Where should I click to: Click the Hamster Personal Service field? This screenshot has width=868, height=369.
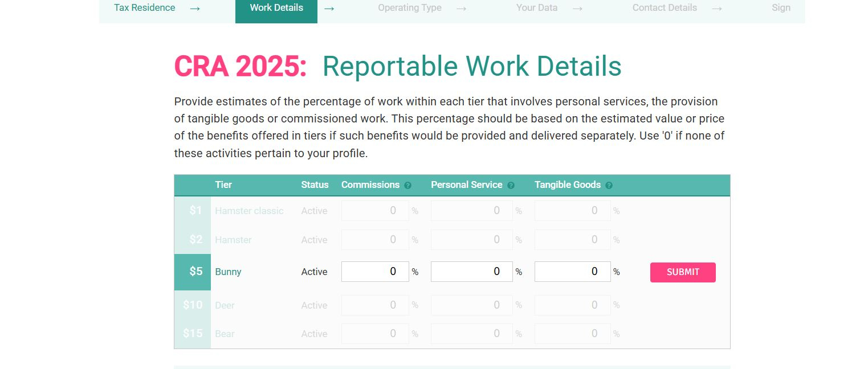pyautogui.click(x=471, y=240)
